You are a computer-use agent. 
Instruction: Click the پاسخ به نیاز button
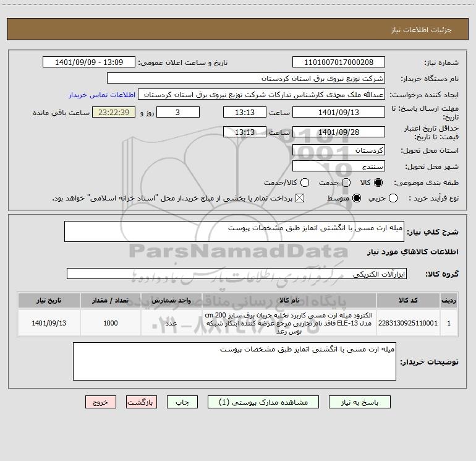point(359,402)
